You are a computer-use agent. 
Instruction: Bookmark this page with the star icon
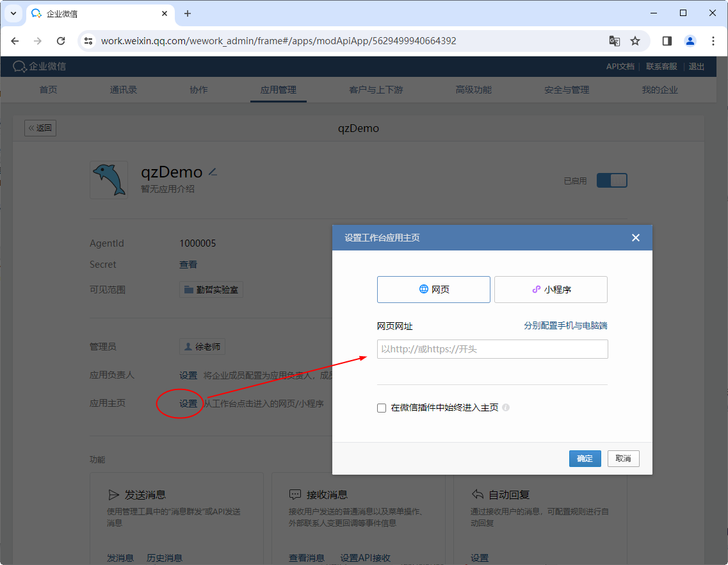(x=635, y=41)
